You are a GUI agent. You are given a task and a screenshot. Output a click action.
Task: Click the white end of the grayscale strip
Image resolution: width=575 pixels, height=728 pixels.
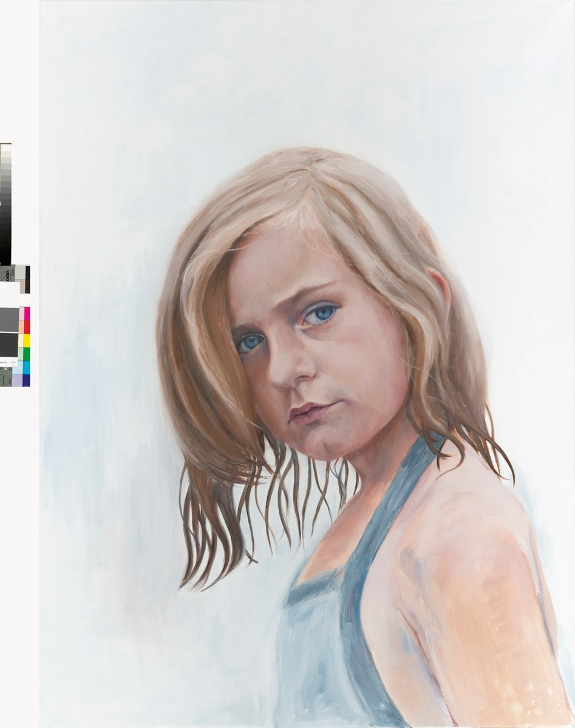pos(5,147)
